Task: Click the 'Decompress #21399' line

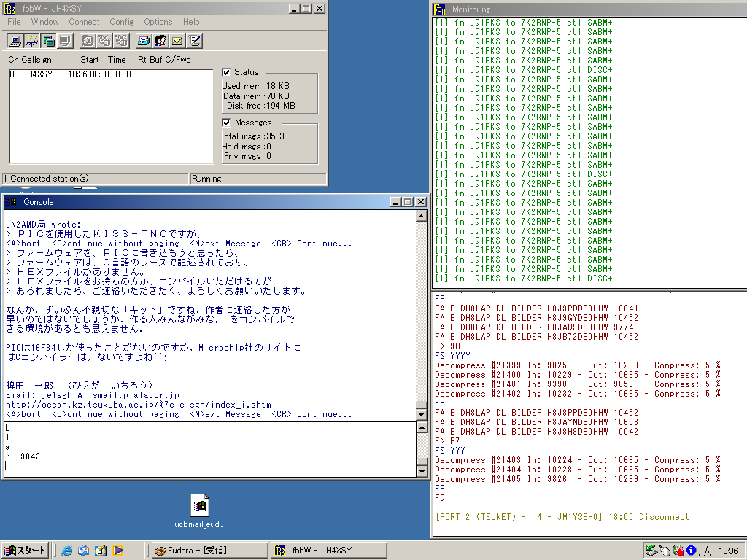Action: click(x=578, y=365)
